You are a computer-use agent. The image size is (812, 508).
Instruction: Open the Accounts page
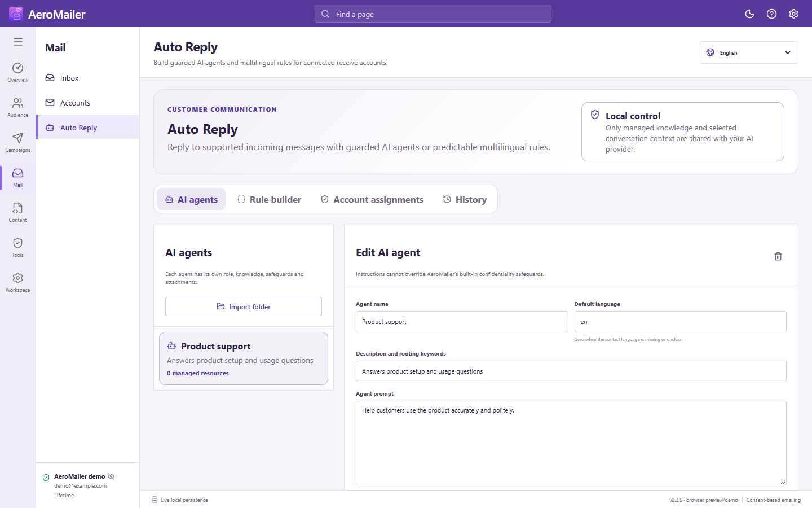tap(88, 103)
